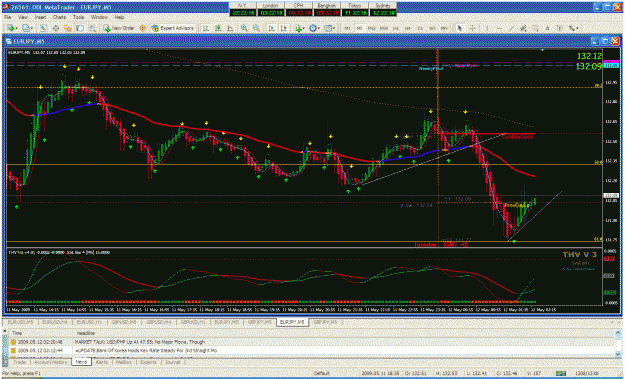The image size is (625, 379).
Task: Click the New Order button
Action: [119, 28]
